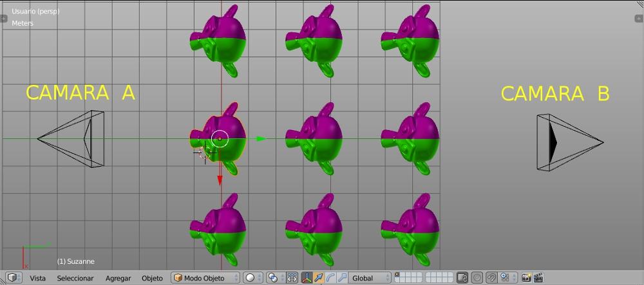Toggle the snap magnet button

pyautogui.click(x=491, y=278)
